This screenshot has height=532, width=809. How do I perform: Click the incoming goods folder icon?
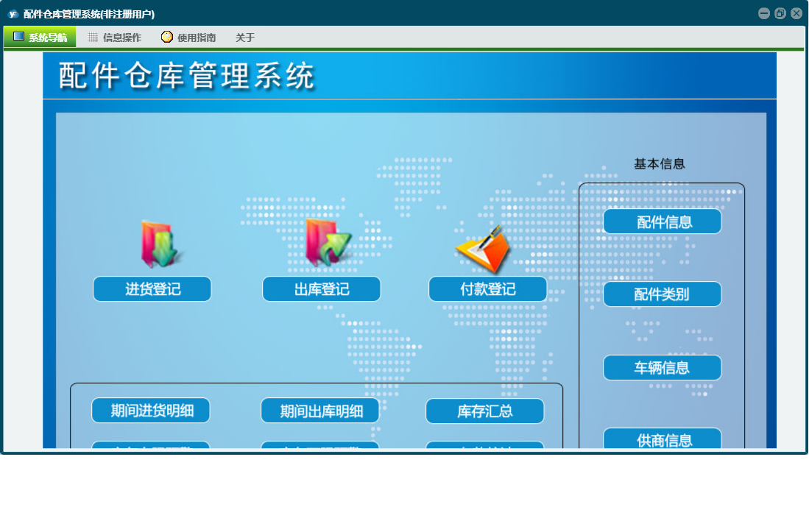(x=159, y=244)
